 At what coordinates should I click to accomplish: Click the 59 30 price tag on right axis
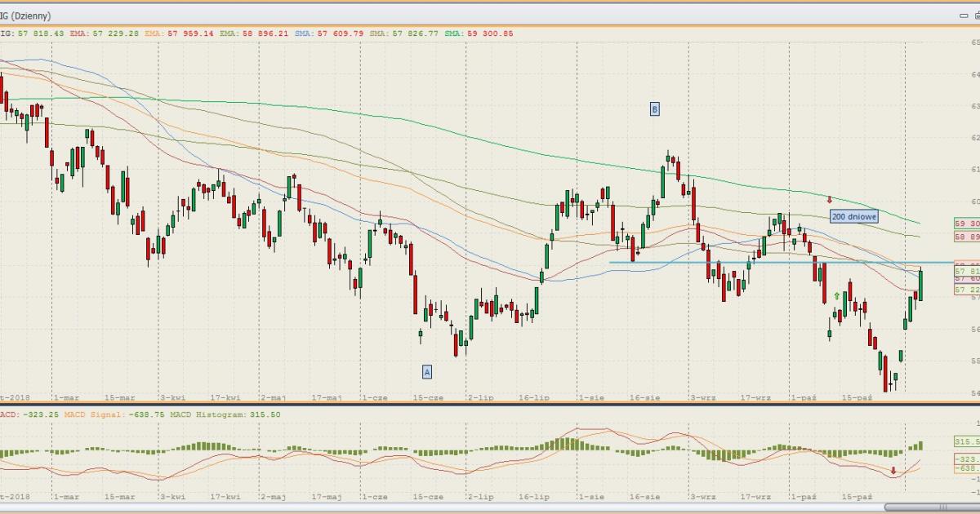coord(966,223)
